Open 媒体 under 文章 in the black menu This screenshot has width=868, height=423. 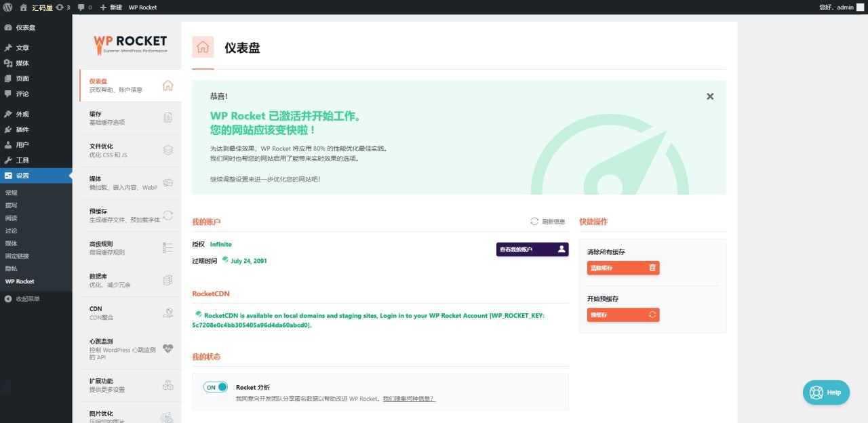pos(36,63)
